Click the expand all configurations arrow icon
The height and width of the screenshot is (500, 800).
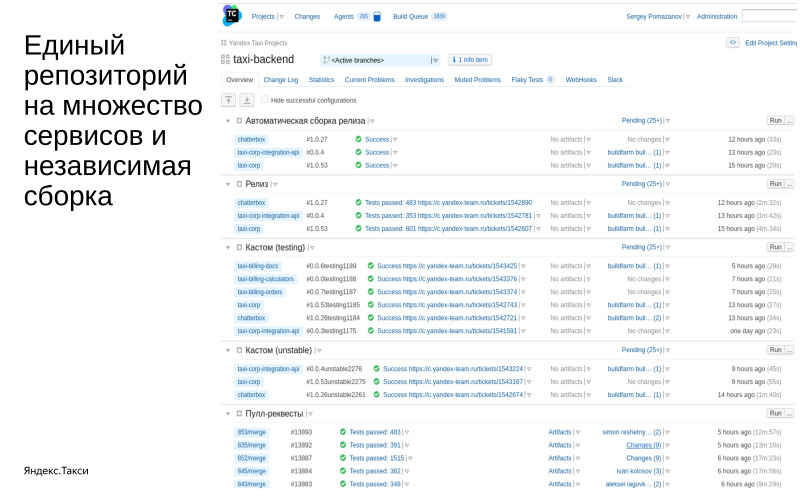click(247, 100)
